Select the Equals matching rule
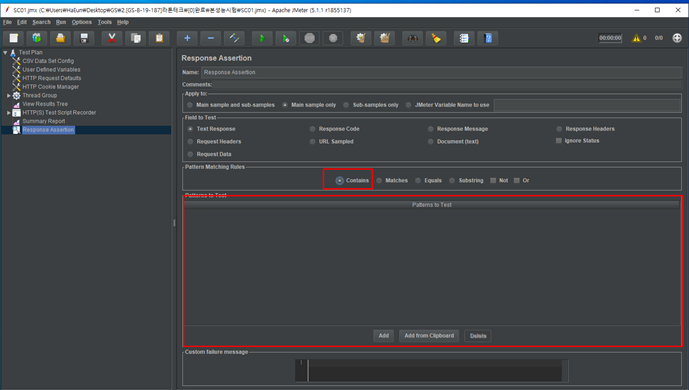Image resolution: width=689 pixels, height=390 pixels. click(418, 181)
